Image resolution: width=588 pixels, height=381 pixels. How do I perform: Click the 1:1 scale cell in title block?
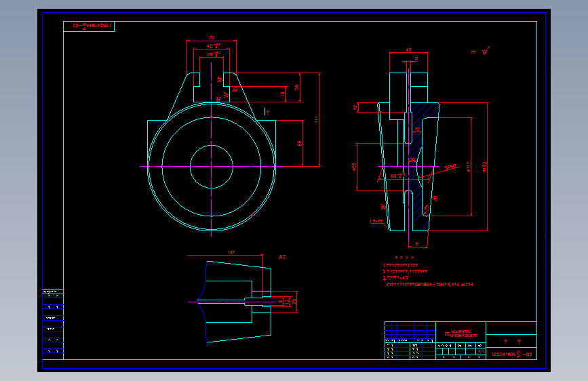pyautogui.click(x=481, y=352)
